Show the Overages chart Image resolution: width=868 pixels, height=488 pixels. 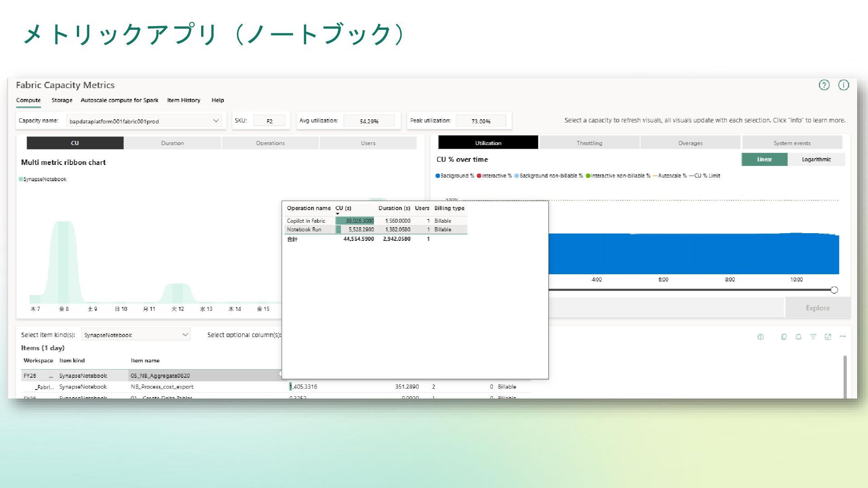pyautogui.click(x=690, y=143)
